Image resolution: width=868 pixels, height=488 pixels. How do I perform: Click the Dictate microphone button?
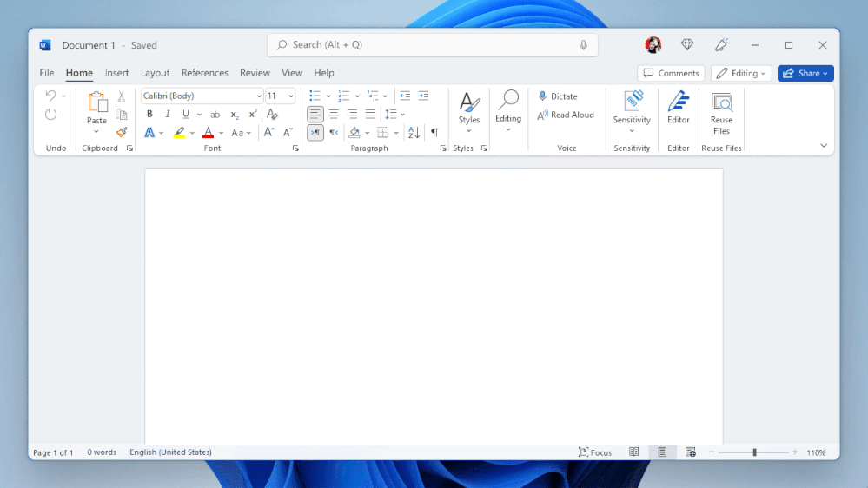558,96
